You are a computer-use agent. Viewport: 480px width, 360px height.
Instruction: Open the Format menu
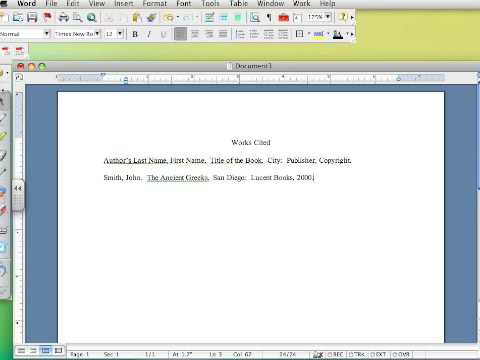click(x=154, y=4)
